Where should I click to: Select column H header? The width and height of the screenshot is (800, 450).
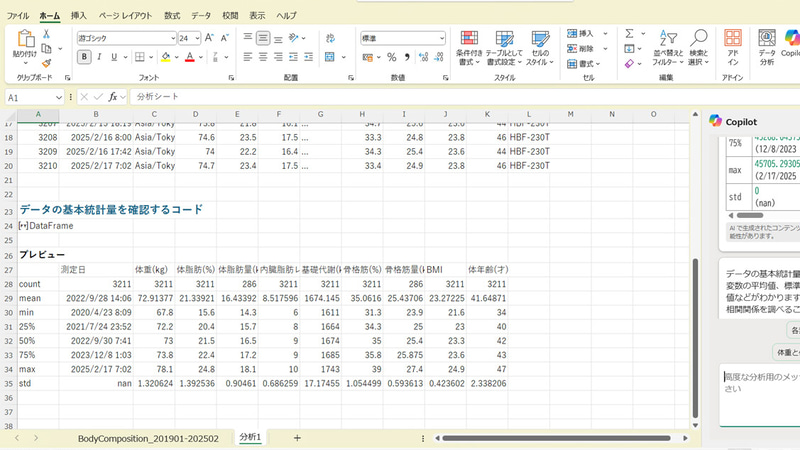point(362,115)
